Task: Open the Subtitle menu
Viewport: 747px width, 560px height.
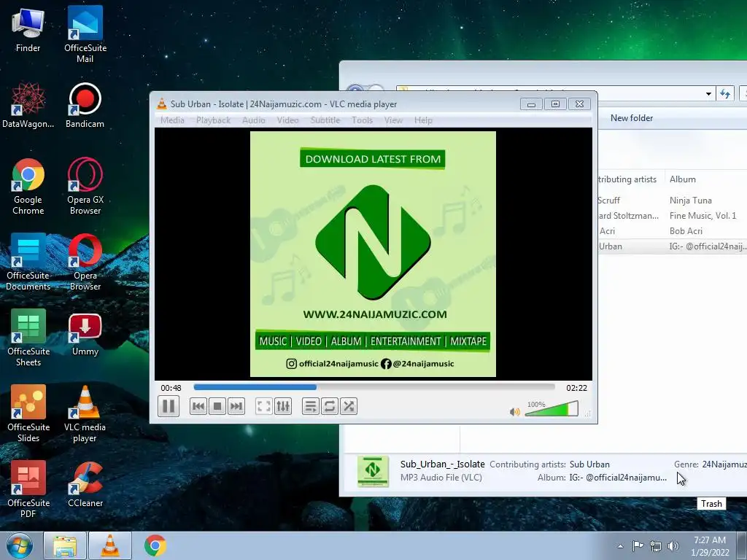Action: (325, 120)
